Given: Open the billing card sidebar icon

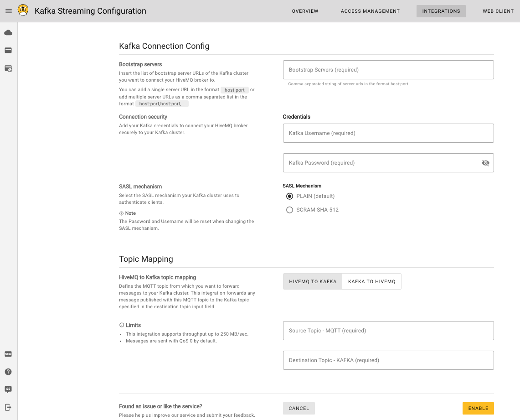Looking at the screenshot, I should point(8,51).
